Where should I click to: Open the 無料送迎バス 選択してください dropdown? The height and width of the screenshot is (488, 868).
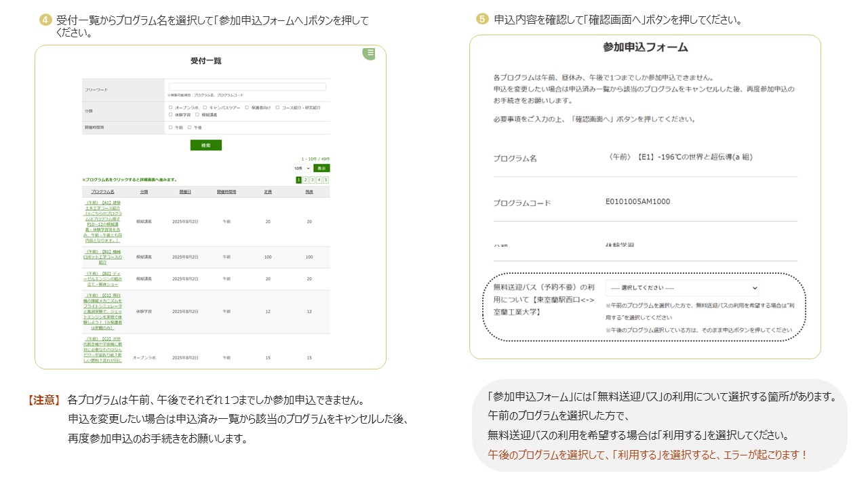click(682, 287)
